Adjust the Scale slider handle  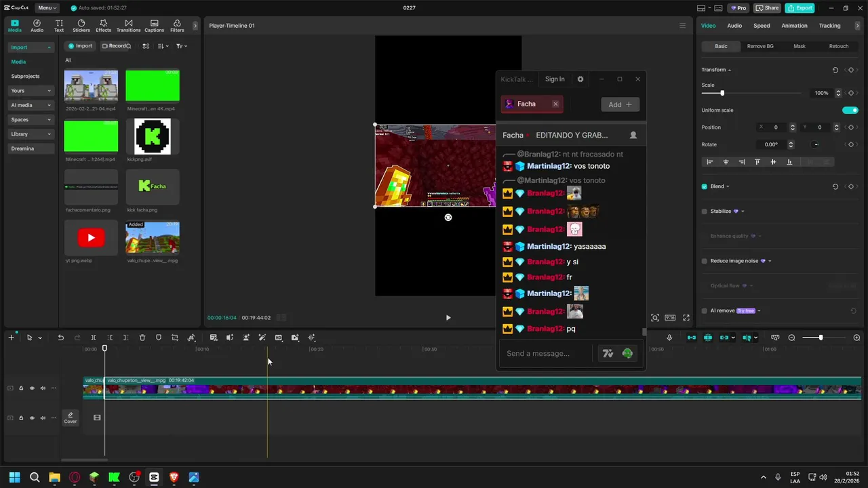coord(722,93)
